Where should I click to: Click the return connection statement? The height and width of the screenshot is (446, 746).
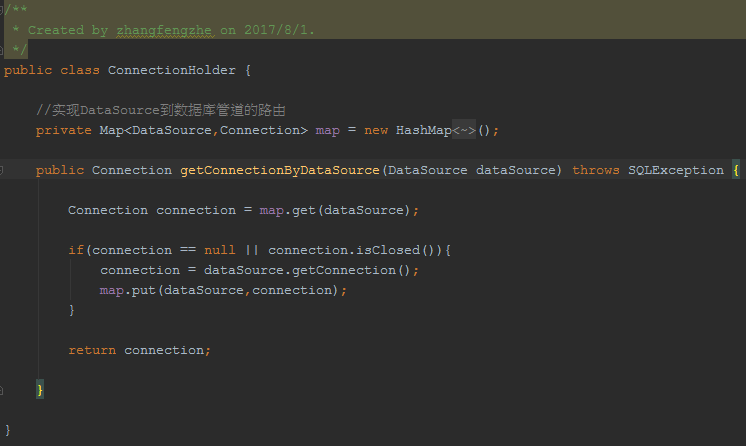(x=139, y=350)
